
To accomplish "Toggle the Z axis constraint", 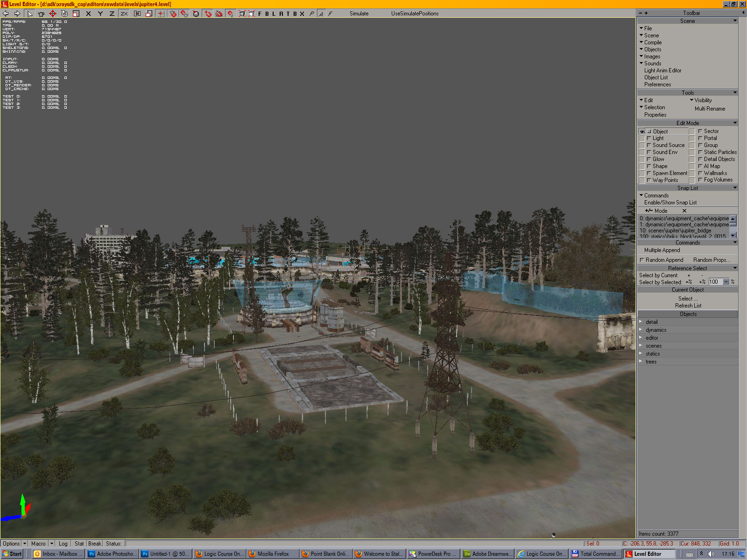I will [x=112, y=14].
